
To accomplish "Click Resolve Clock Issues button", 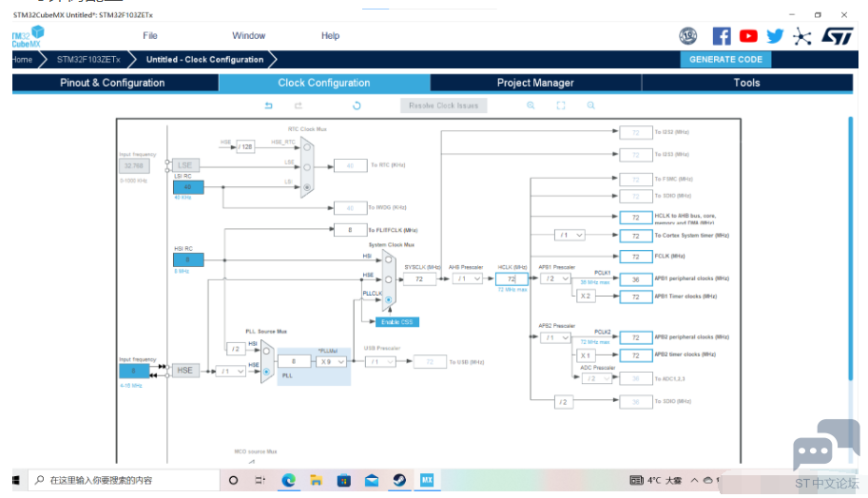I will pyautogui.click(x=443, y=105).
